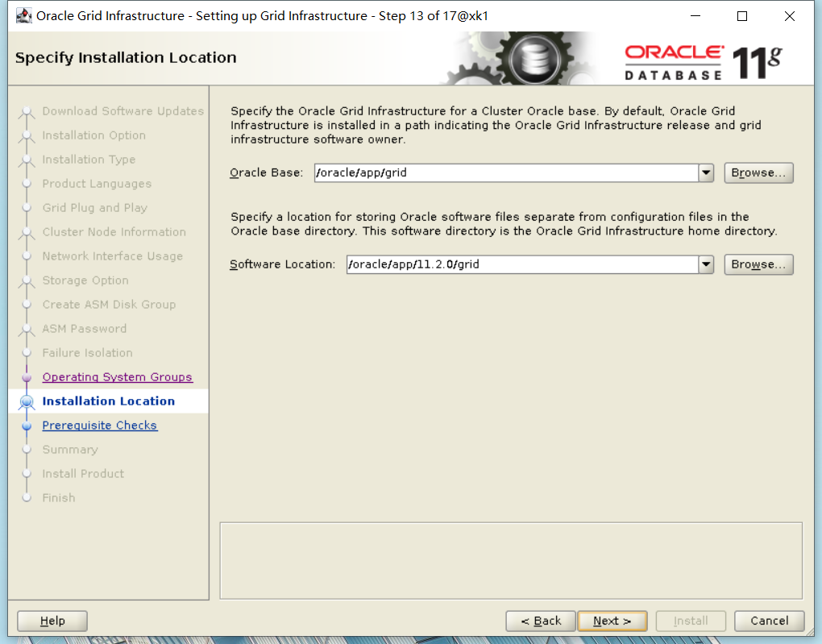Click the Help button
The width and height of the screenshot is (822, 644).
pos(52,621)
